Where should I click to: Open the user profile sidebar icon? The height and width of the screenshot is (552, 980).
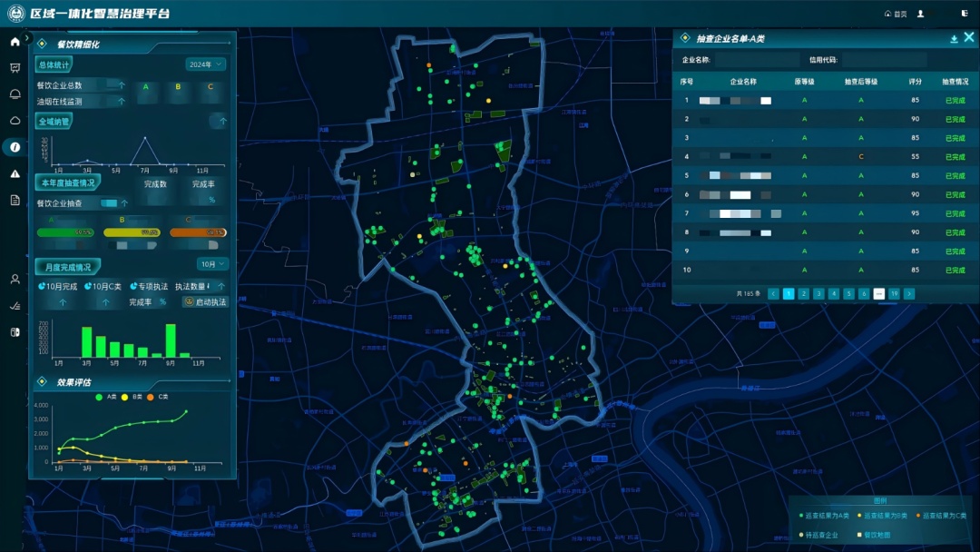[x=15, y=280]
